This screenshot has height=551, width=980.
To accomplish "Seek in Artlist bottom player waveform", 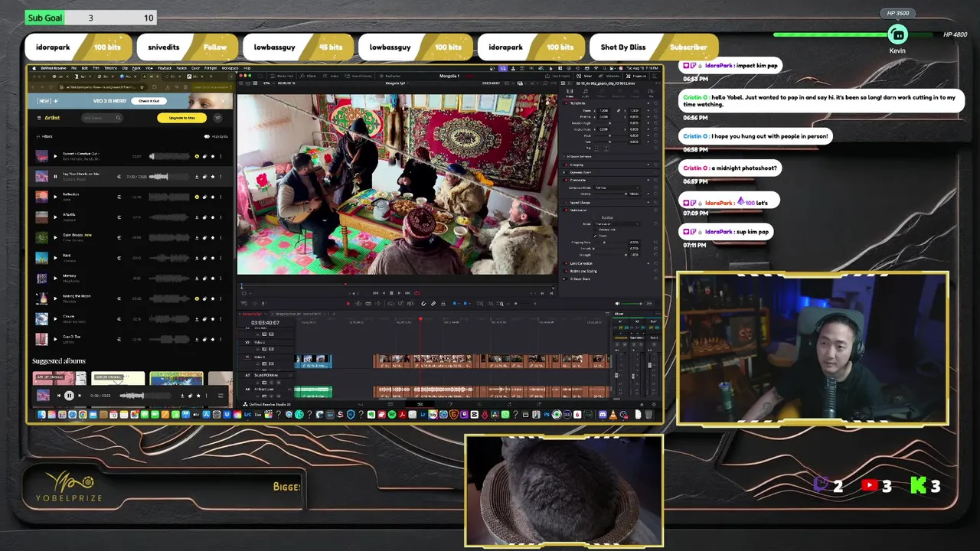I will [x=145, y=396].
